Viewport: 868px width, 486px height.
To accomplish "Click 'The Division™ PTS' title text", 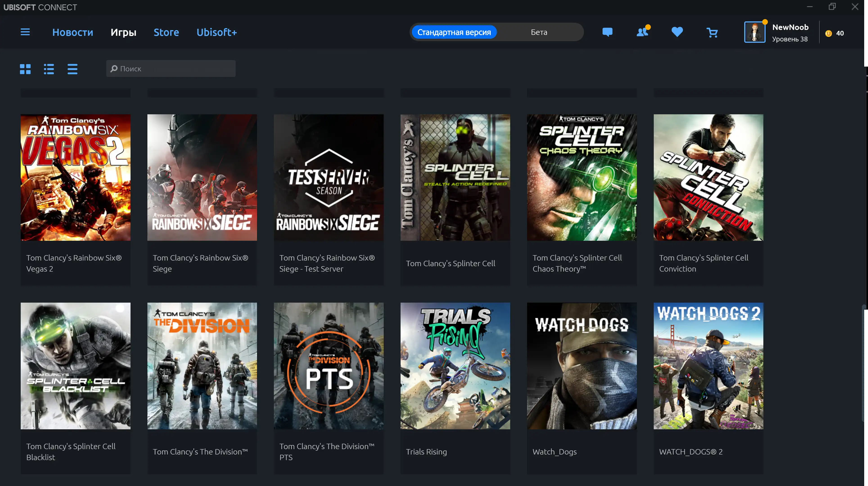I will (x=327, y=452).
